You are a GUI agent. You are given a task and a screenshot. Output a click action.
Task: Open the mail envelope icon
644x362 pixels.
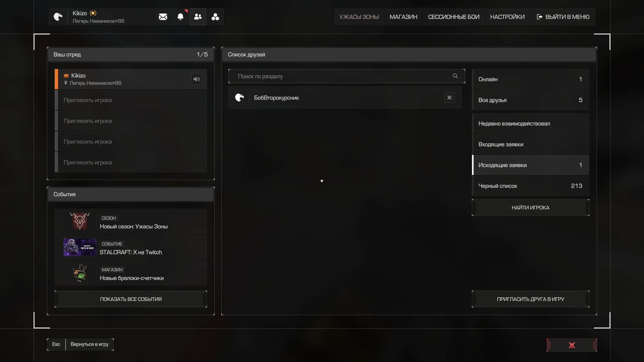163,17
